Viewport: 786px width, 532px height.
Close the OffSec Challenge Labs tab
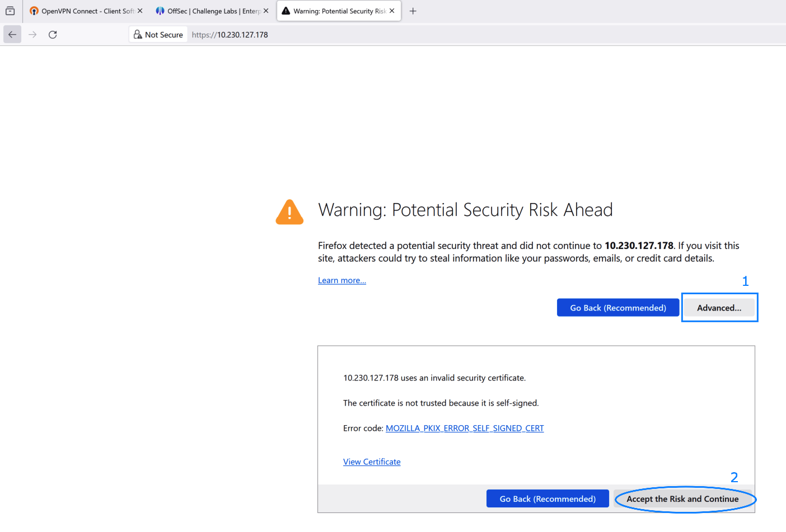click(266, 11)
